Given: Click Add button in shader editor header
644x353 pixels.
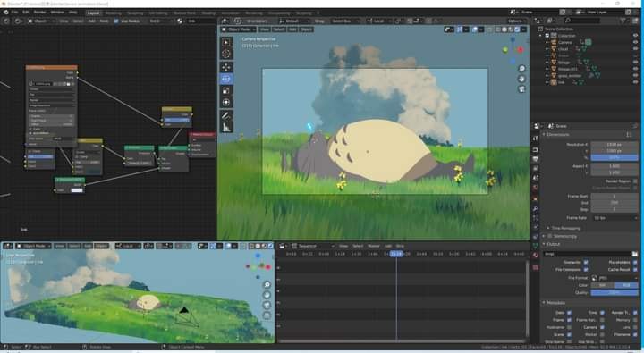Looking at the screenshot, I should tap(91, 21).
